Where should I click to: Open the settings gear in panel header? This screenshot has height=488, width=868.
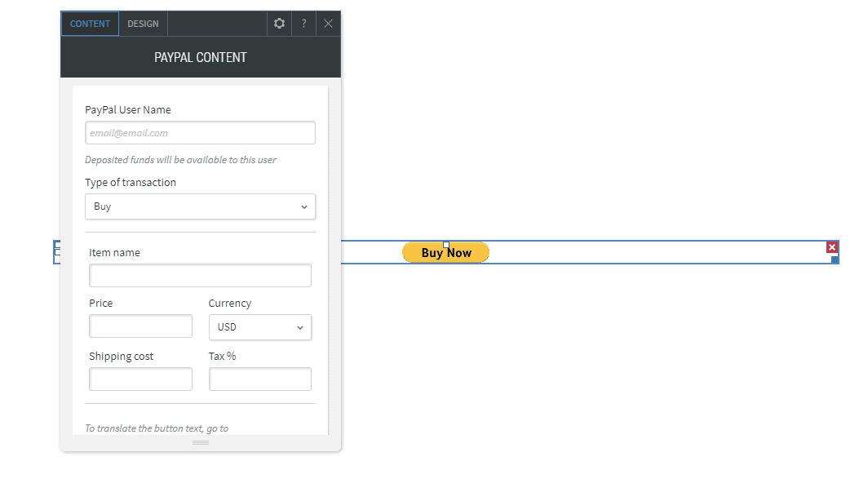(280, 24)
